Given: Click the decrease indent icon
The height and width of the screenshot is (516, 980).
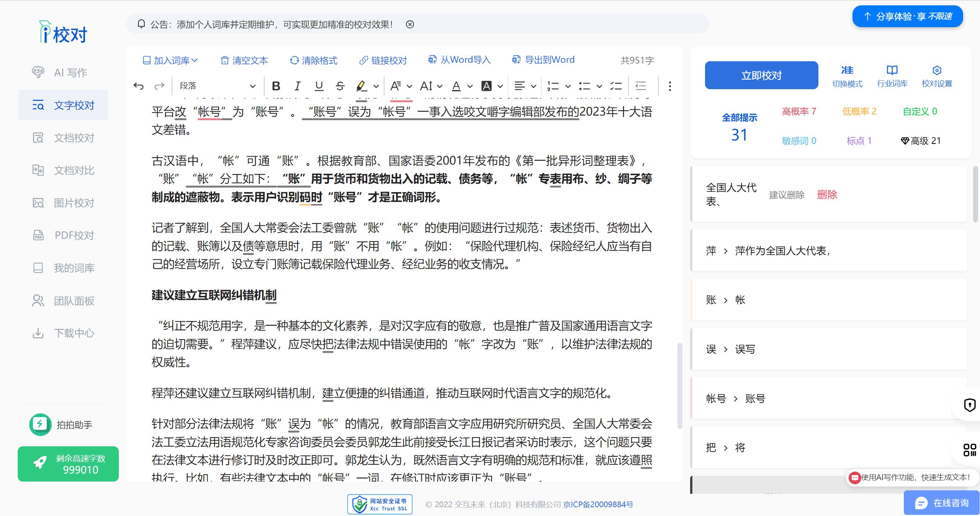Looking at the screenshot, I should coord(641,86).
